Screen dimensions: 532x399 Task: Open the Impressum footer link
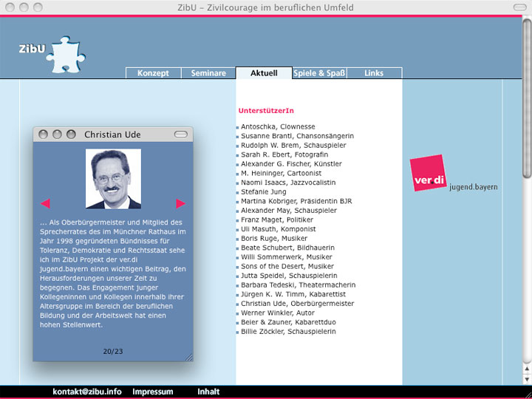152,392
